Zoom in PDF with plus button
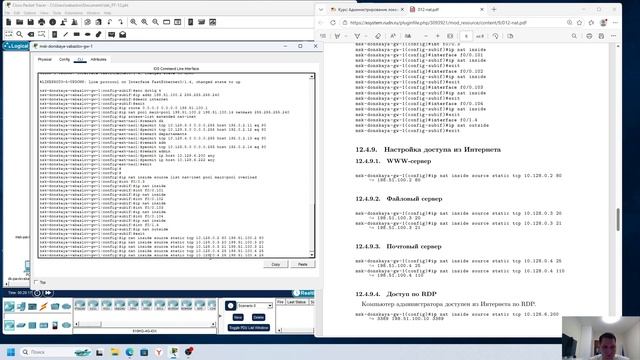This screenshot has height=360, width=640. [438, 36]
